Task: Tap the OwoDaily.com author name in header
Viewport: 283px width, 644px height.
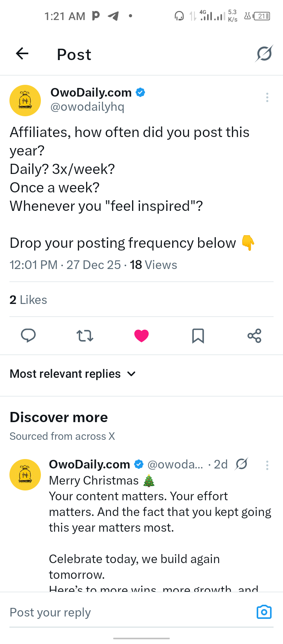Action: pyautogui.click(x=91, y=93)
